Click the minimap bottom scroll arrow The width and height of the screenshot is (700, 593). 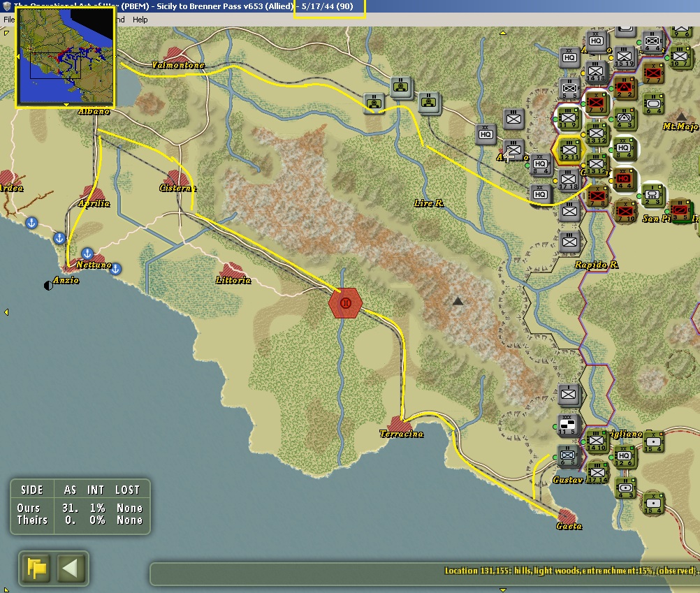point(66,104)
